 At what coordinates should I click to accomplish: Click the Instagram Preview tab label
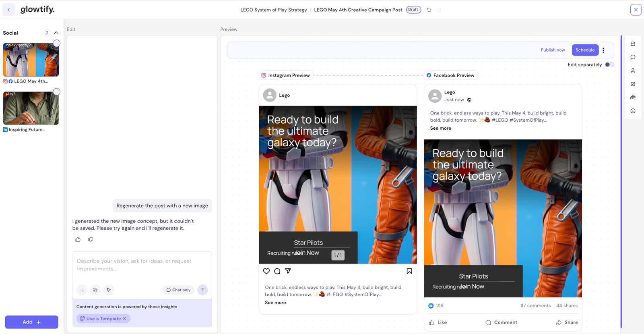(286, 75)
